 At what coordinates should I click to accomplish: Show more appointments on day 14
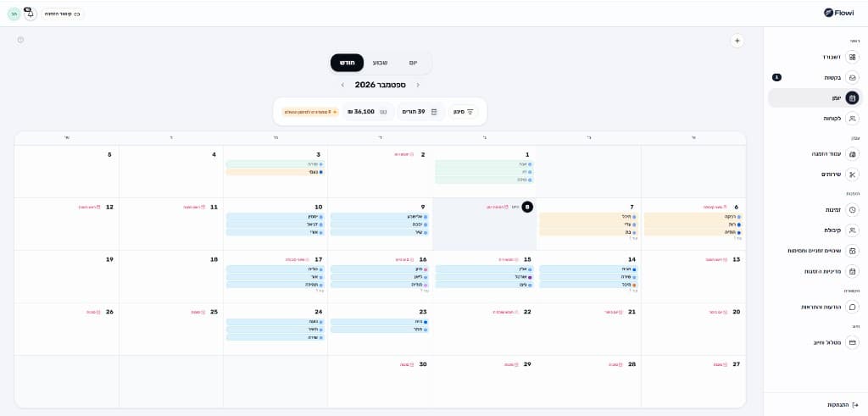pos(633,291)
